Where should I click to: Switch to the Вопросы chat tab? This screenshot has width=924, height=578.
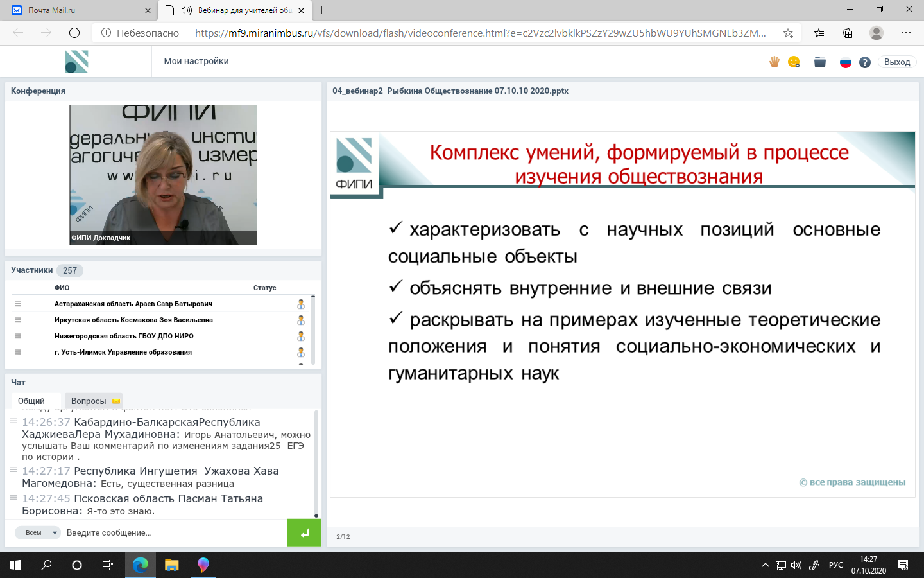tap(93, 401)
